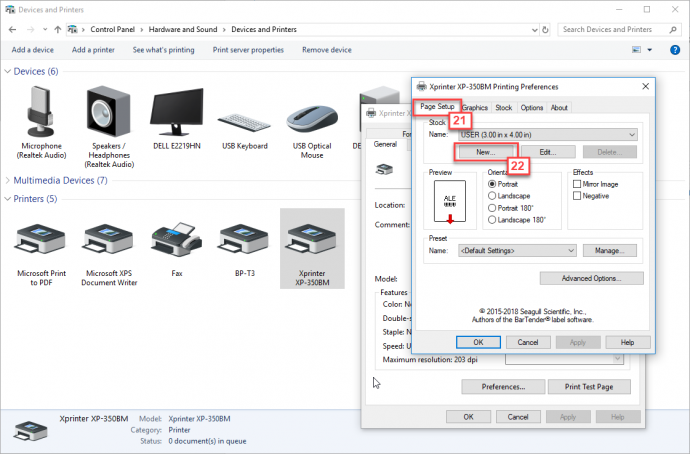Enable the Negative effect checkbox
Viewport: 690px width, 454px height.
click(x=577, y=196)
